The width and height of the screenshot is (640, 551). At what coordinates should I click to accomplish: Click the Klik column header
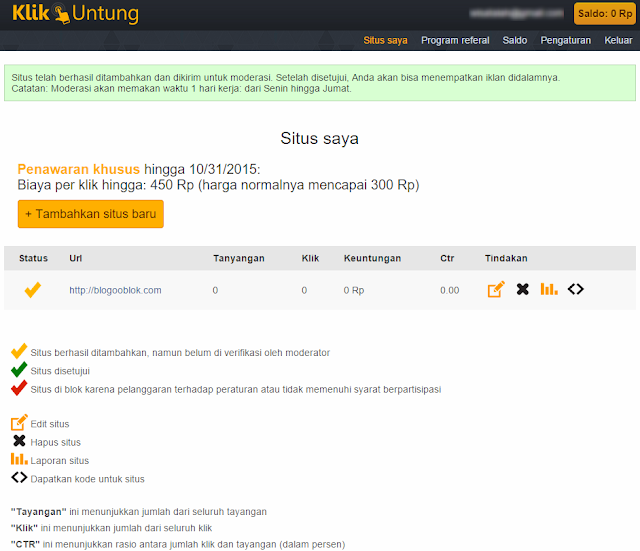[x=310, y=258]
